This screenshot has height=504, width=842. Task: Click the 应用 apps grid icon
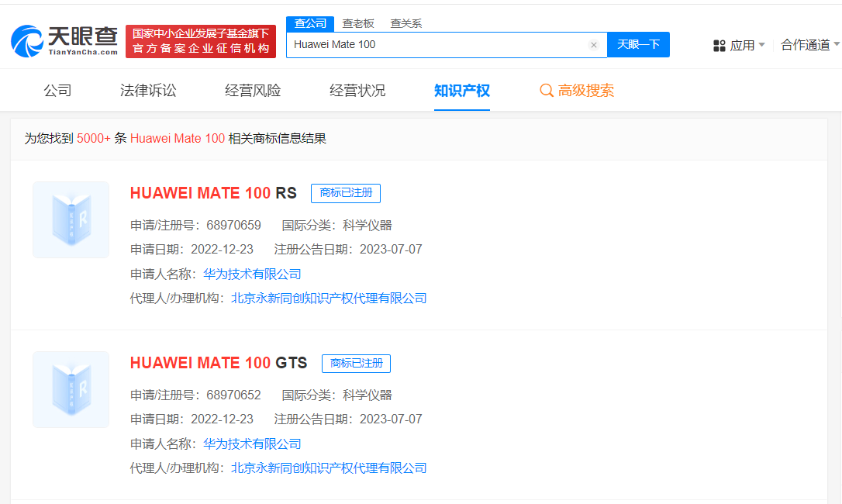coord(719,45)
